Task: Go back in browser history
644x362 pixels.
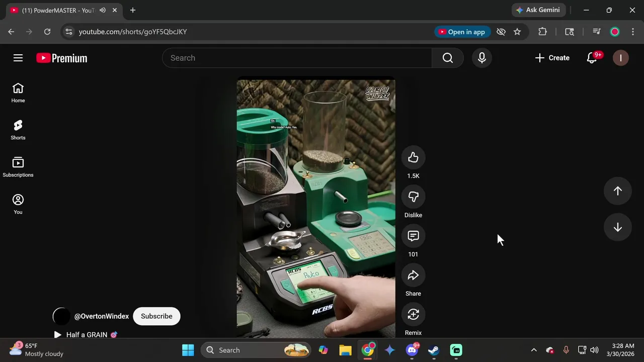Action: (x=11, y=32)
